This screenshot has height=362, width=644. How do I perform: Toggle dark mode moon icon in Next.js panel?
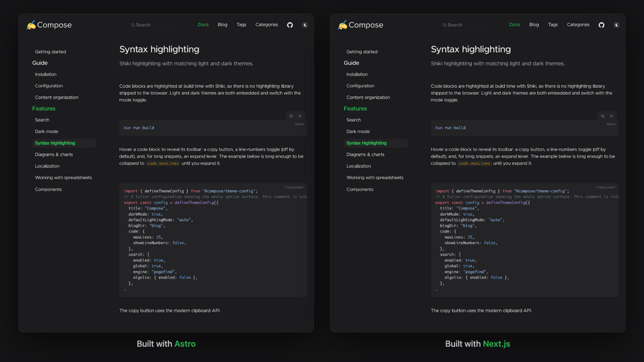tap(616, 25)
